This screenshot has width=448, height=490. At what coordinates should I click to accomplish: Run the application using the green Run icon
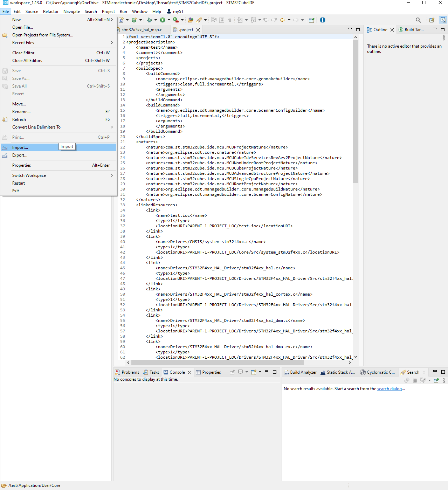click(163, 20)
